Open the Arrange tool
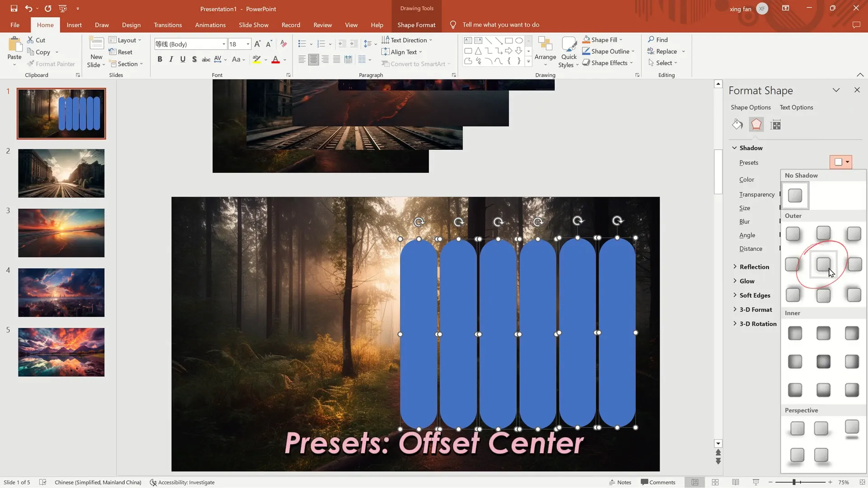The width and height of the screenshot is (868, 488). 545,52
